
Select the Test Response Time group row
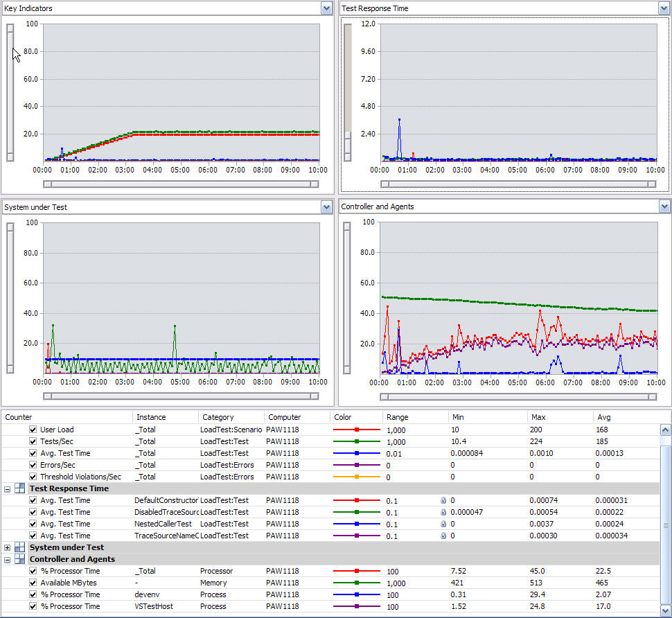(330, 488)
